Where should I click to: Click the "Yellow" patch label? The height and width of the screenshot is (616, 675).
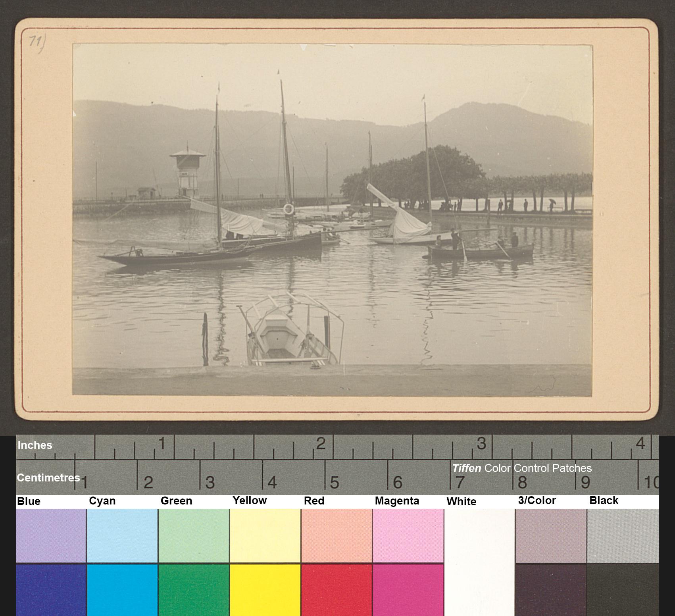point(250,500)
